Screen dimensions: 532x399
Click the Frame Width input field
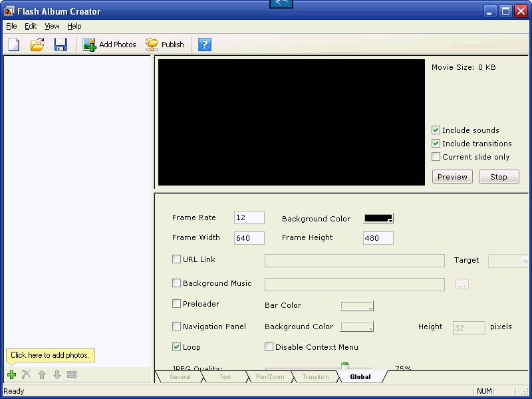[249, 238]
